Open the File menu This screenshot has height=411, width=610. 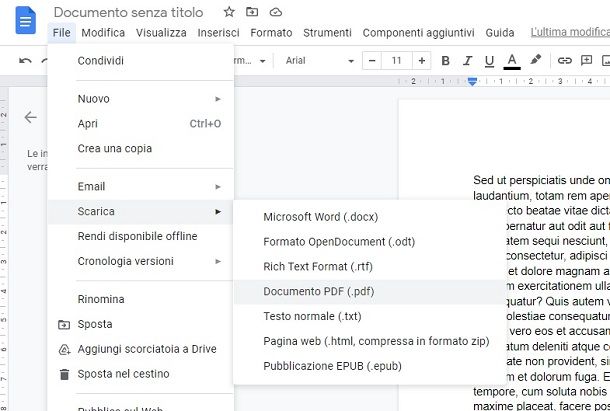62,33
